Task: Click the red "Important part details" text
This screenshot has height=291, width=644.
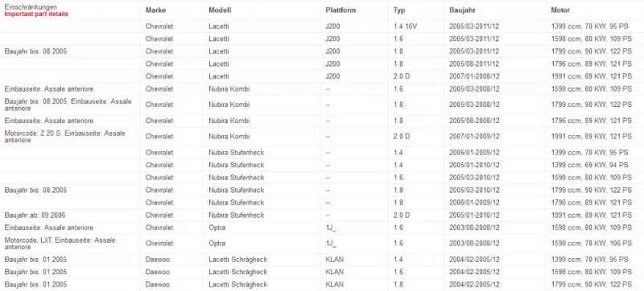Action: pyautogui.click(x=36, y=14)
